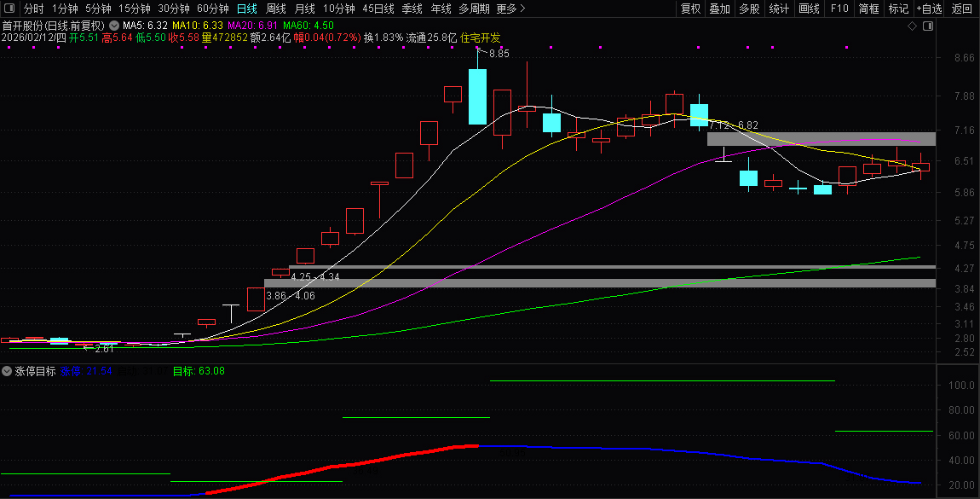Click the 涨停目标 indicator name

click(x=35, y=371)
